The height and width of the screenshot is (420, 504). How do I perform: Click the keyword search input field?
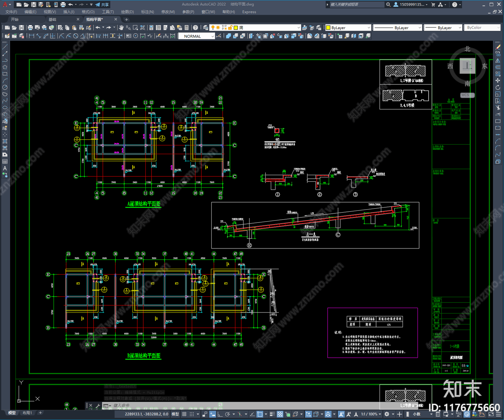pos(357,4)
